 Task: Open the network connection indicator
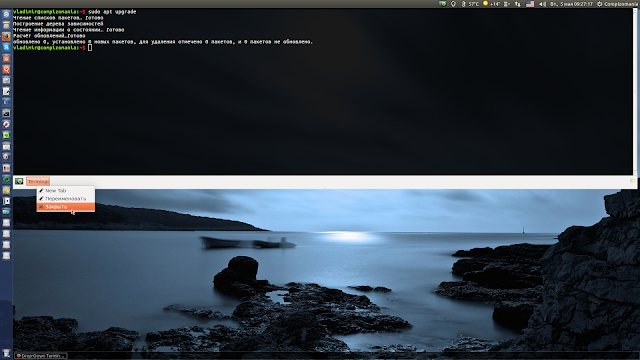pyautogui.click(x=518, y=4)
